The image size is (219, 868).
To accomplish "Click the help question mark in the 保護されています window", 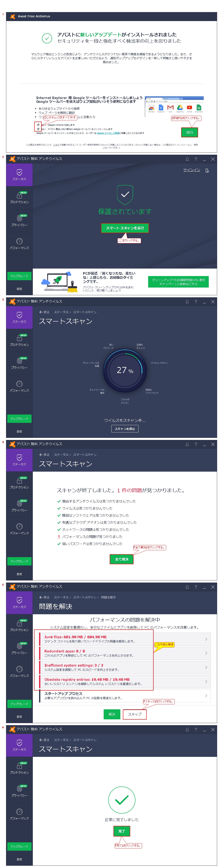I will pyautogui.click(x=196, y=159).
